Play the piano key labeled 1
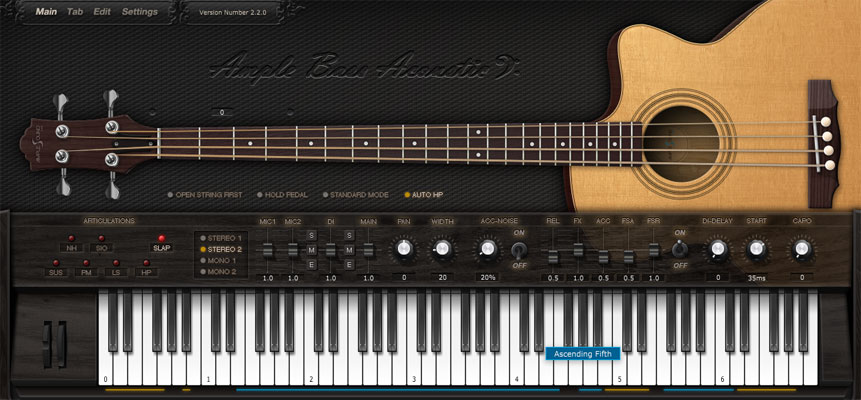Screen dimensions: 861x400 [208, 368]
